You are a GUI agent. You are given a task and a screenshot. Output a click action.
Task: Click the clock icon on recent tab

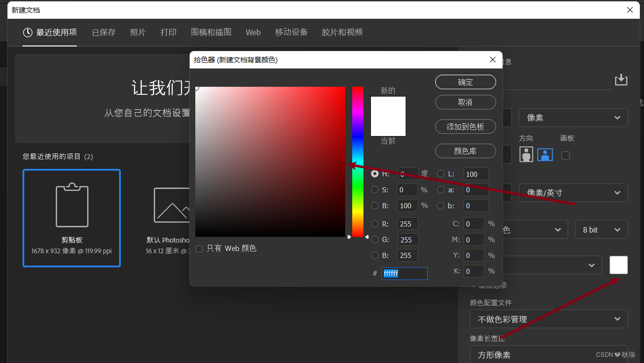[x=28, y=32]
